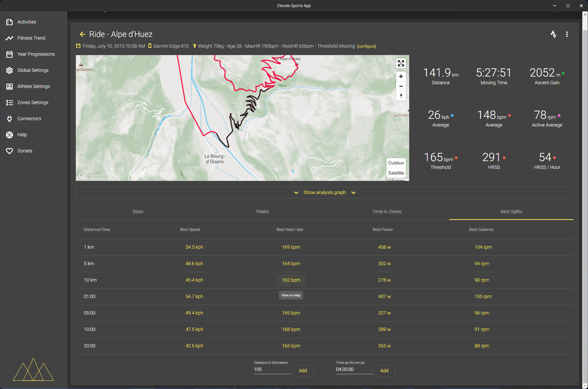Viewport: 588px width, 389px height.
Task: Open Zones Settings
Action: coord(33,102)
